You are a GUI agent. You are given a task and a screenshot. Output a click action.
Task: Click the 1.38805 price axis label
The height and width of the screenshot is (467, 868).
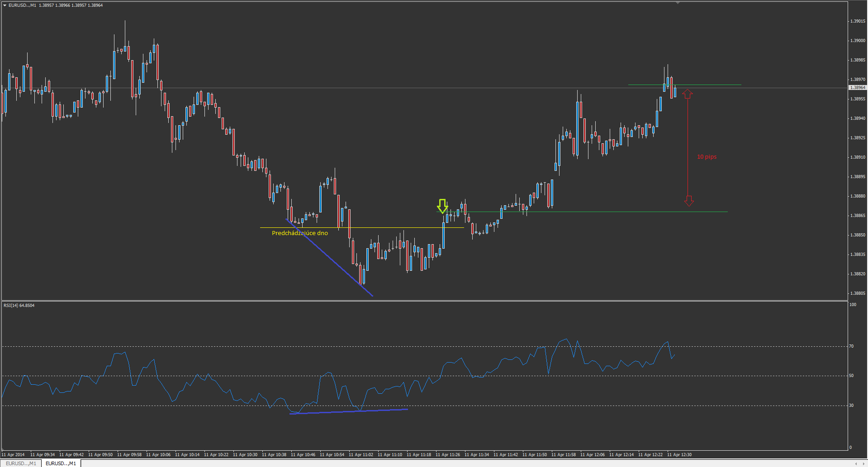(858, 293)
